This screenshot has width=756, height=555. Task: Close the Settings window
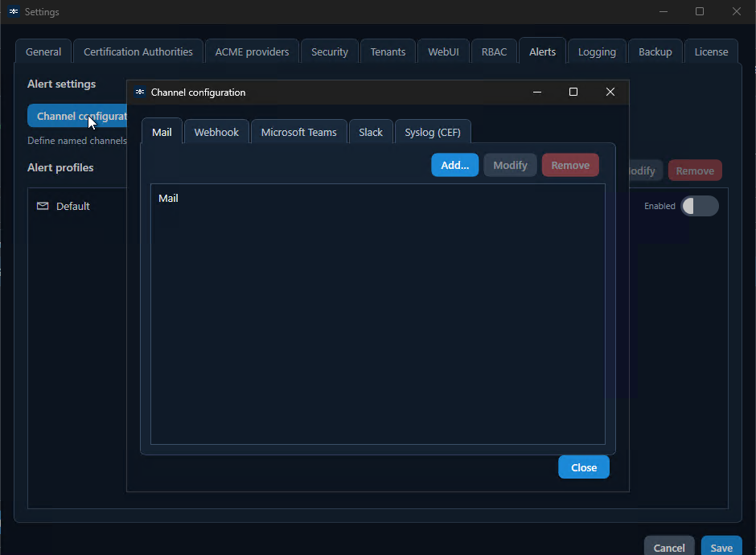[736, 11]
